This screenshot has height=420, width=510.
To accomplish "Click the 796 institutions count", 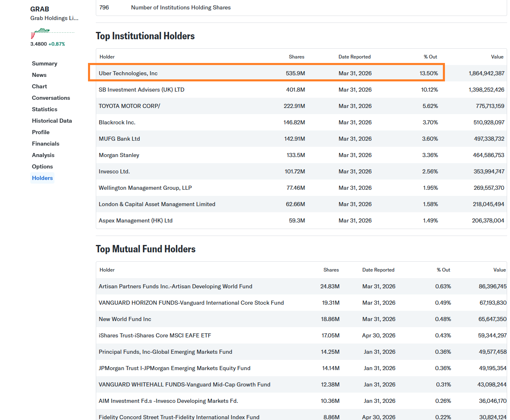I will click(104, 7).
